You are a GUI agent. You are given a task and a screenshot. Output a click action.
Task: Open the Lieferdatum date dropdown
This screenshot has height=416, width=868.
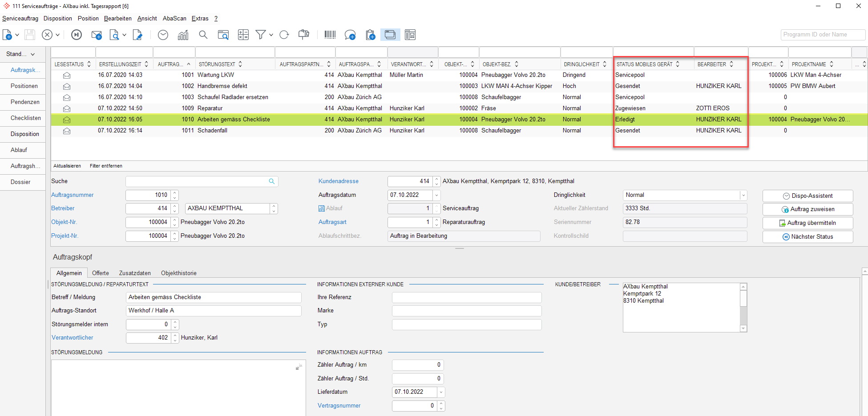click(441, 392)
